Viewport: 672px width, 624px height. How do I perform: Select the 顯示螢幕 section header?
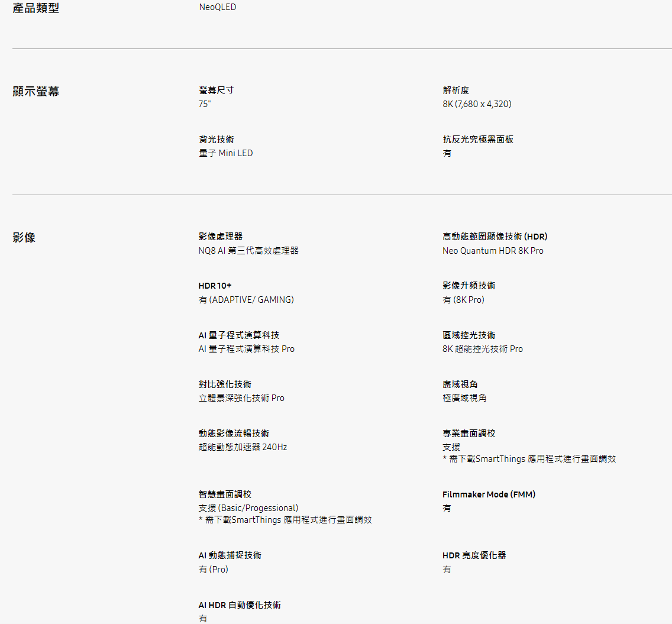tap(35, 91)
